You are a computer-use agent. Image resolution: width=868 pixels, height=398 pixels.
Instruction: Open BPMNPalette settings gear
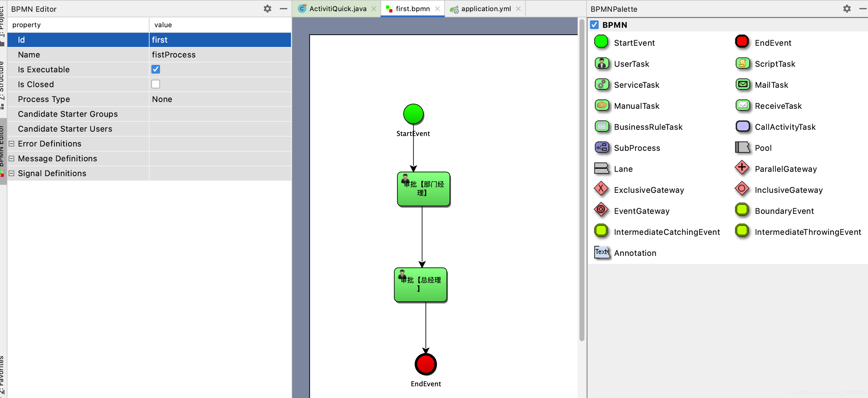click(x=847, y=9)
